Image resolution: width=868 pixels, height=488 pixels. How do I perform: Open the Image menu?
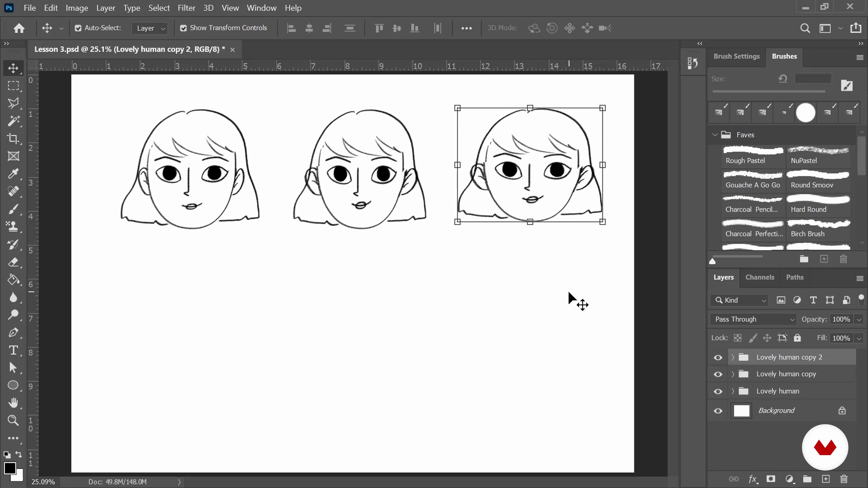(x=77, y=8)
